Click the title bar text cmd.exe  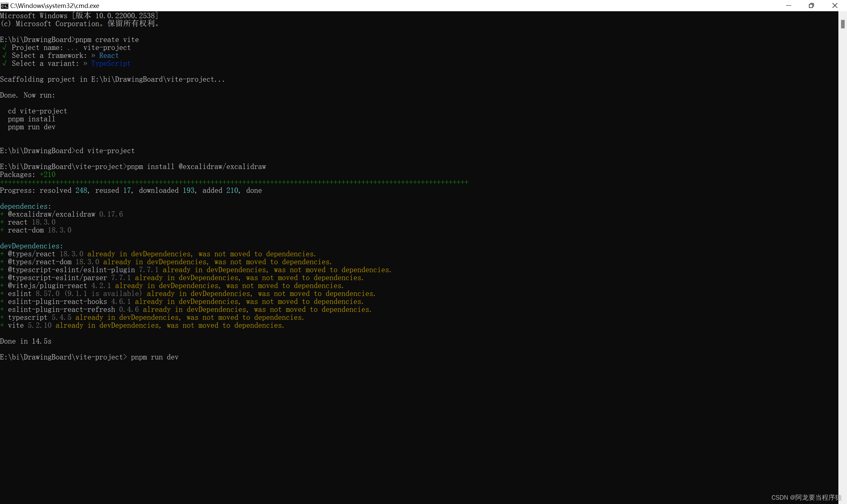(55, 5)
